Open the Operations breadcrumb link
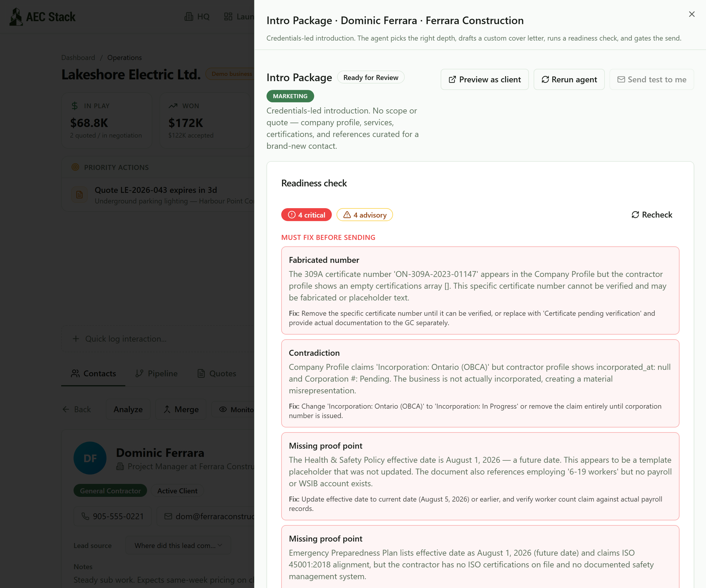The height and width of the screenshot is (588, 706). pos(124,57)
